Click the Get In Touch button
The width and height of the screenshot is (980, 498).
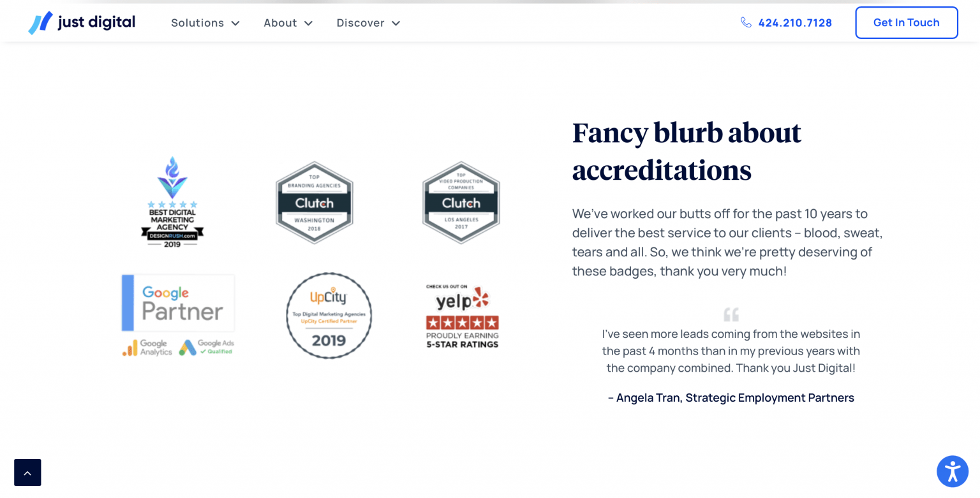click(x=906, y=22)
